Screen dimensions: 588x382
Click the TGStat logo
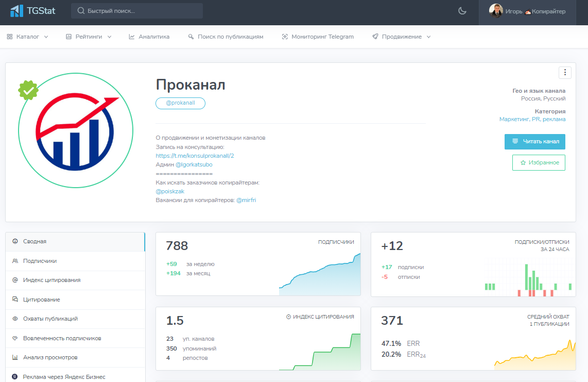32,11
